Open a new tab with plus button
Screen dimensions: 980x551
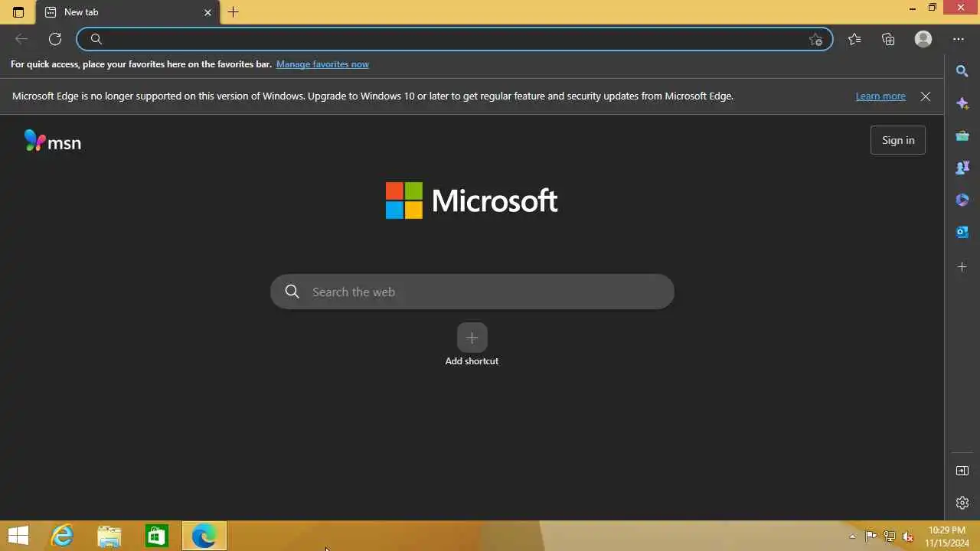point(234,12)
